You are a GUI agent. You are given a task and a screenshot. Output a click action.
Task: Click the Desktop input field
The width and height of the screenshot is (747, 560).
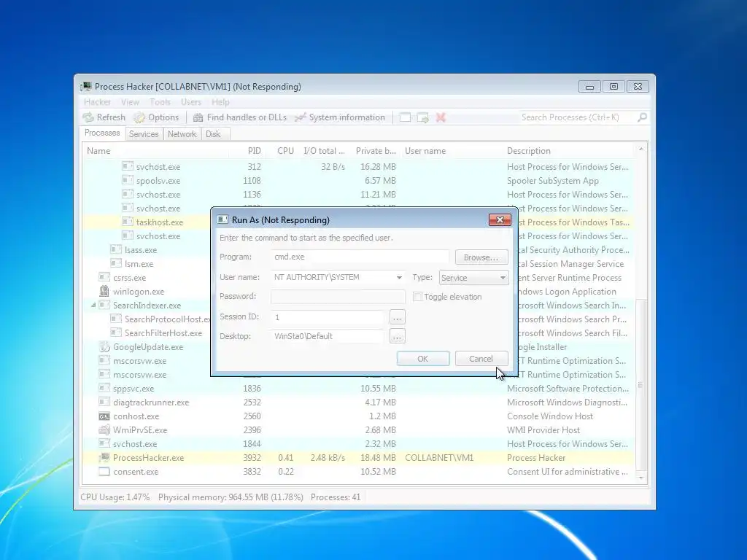point(328,336)
